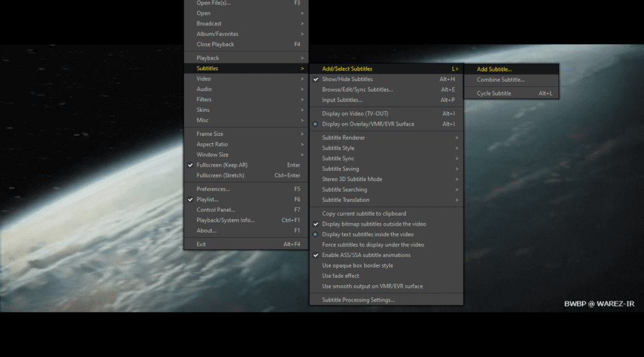Toggle the Playlist... checked item
Viewport: 644px width, 357px height.
click(208, 199)
